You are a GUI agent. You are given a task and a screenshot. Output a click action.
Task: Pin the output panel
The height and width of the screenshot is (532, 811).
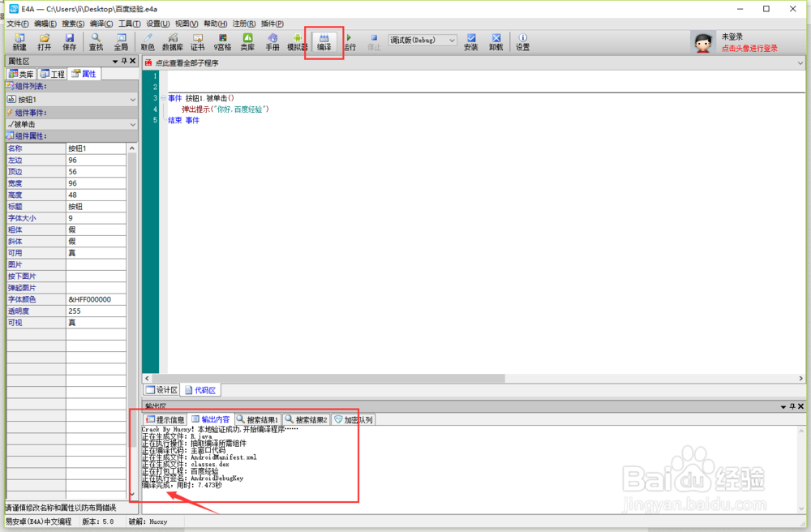point(792,406)
